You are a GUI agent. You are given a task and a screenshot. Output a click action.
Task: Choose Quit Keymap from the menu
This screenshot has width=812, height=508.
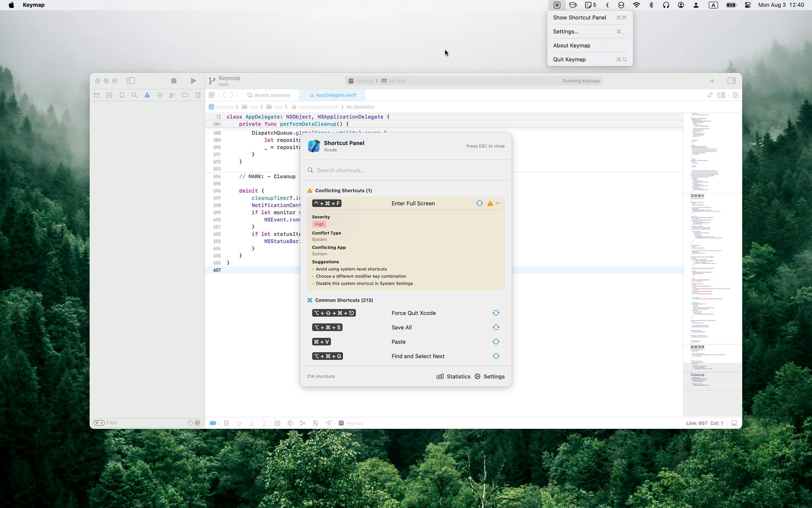click(590, 59)
